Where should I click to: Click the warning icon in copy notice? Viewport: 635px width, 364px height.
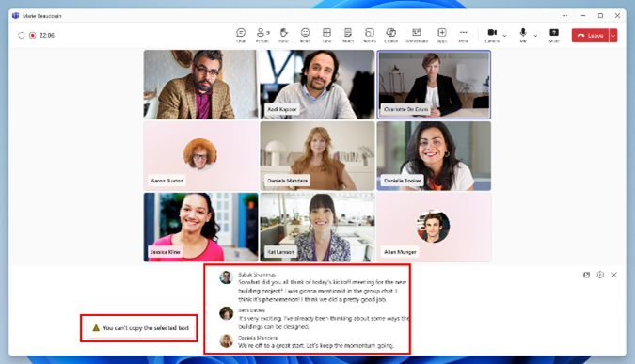(96, 327)
